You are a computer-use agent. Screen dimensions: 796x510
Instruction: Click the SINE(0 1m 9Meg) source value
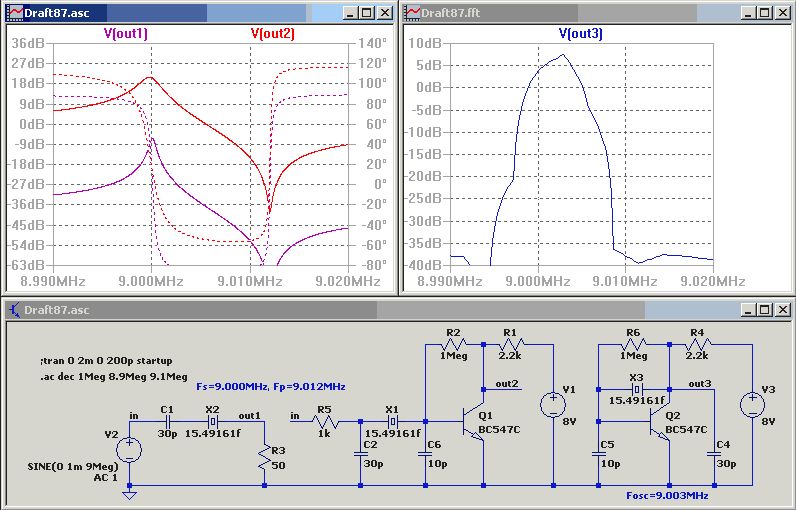click(73, 466)
